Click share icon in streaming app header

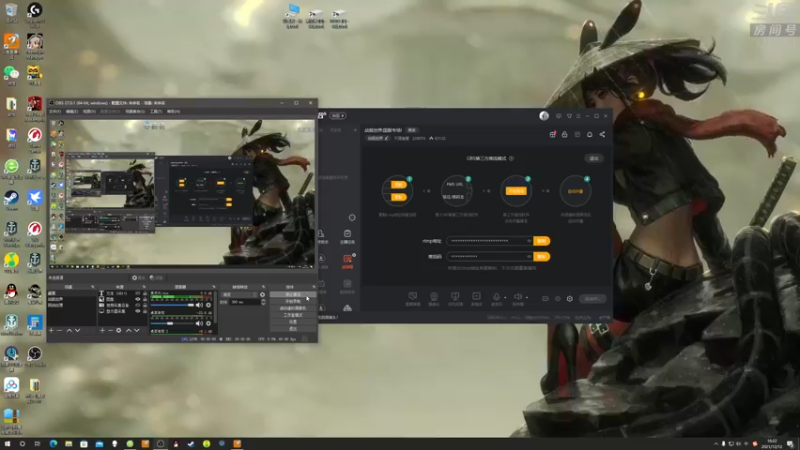602,134
